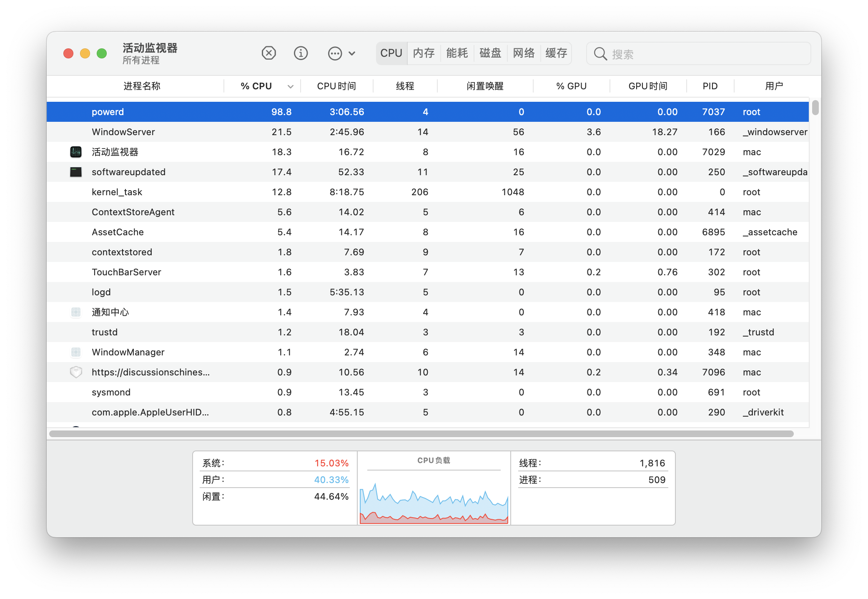868x599 pixels.
Task: Switch to the 内存 tab
Action: [424, 53]
